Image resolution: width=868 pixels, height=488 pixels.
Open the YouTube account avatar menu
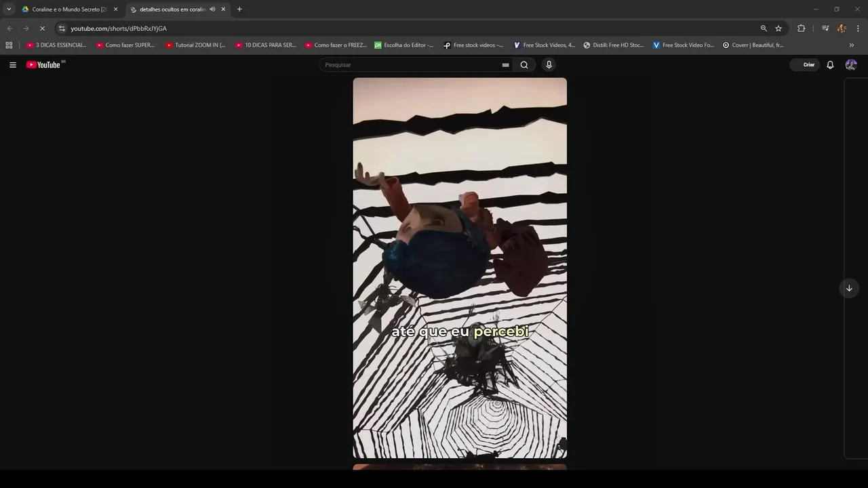point(851,65)
